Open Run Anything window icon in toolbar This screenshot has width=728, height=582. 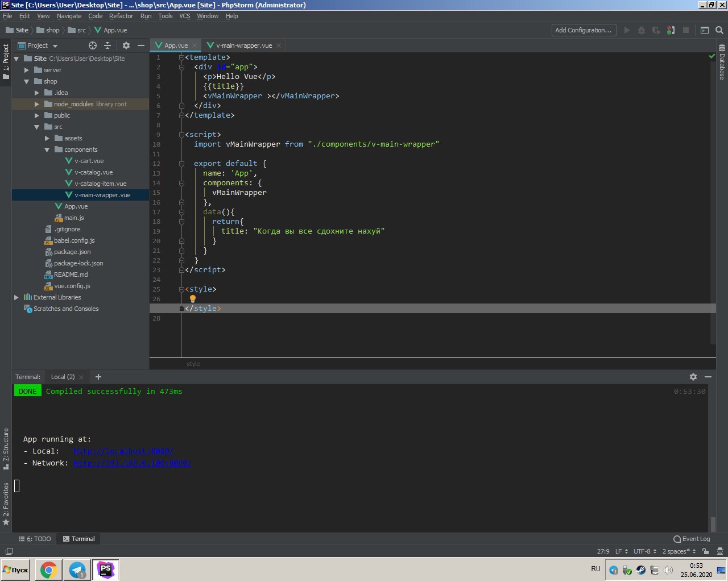pyautogui.click(x=705, y=30)
